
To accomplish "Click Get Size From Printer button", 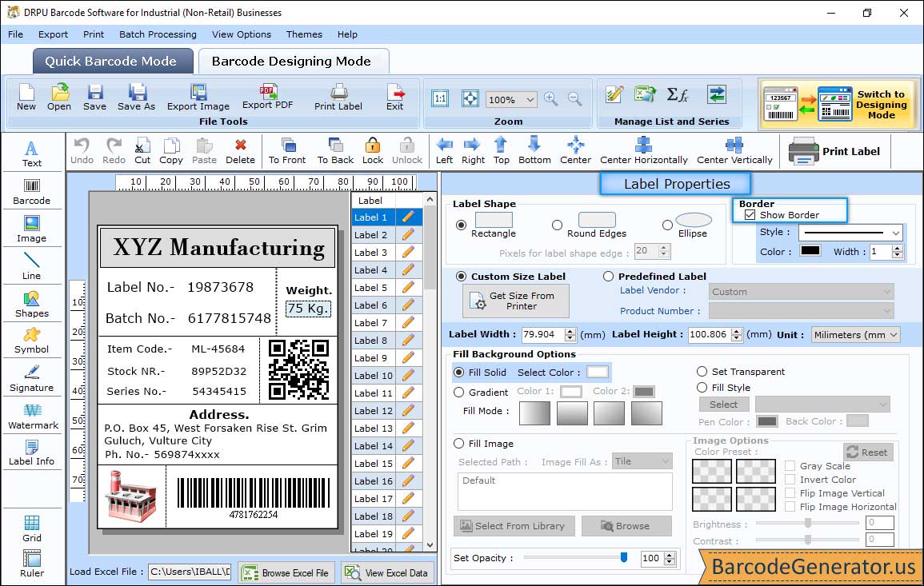I will [516, 301].
